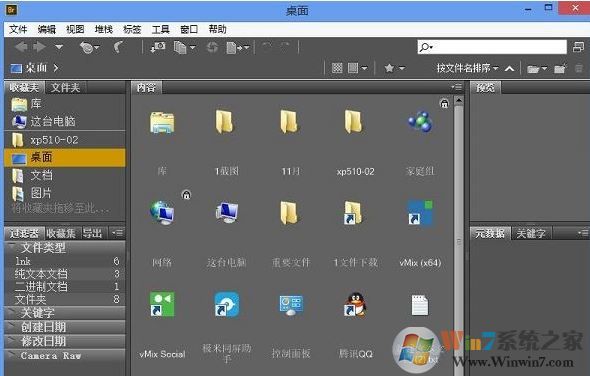Click the Forward navigation arrow
The height and width of the screenshot is (376, 590).
pos(39,47)
